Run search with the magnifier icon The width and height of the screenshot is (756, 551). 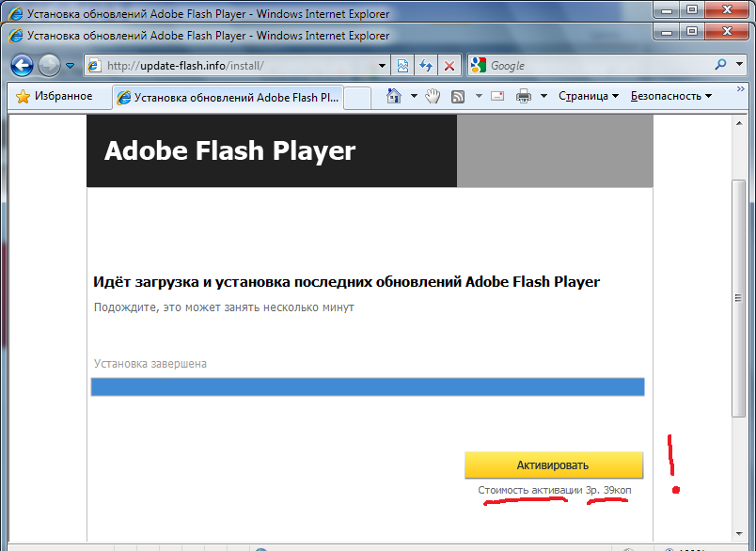(x=721, y=64)
